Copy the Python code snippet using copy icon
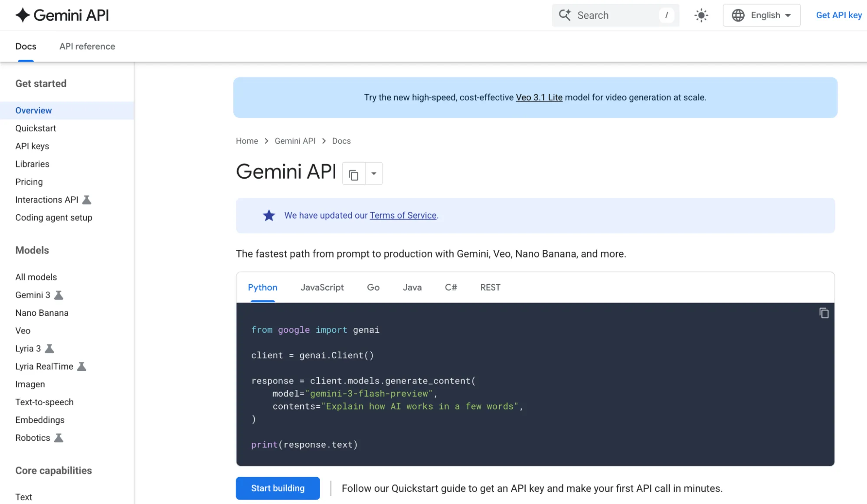867x504 pixels. coord(823,313)
